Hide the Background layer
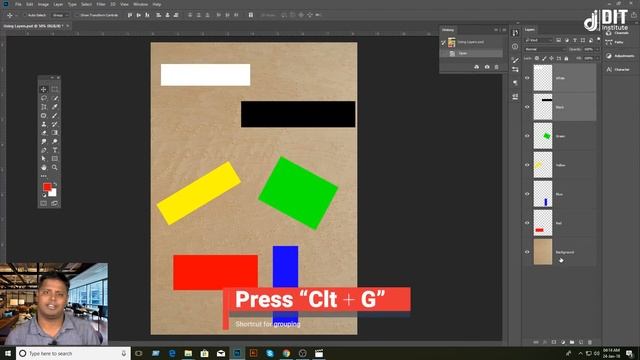Viewport: 640px width, 360px height. coord(527,252)
